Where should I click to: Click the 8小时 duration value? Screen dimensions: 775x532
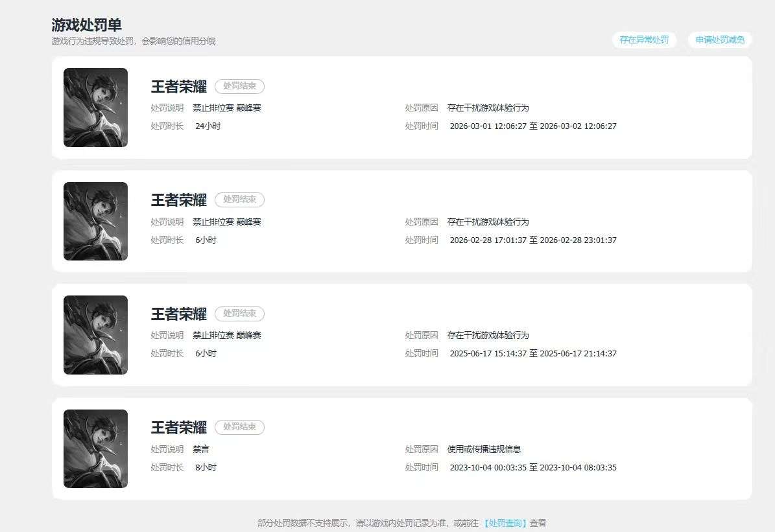206,467
